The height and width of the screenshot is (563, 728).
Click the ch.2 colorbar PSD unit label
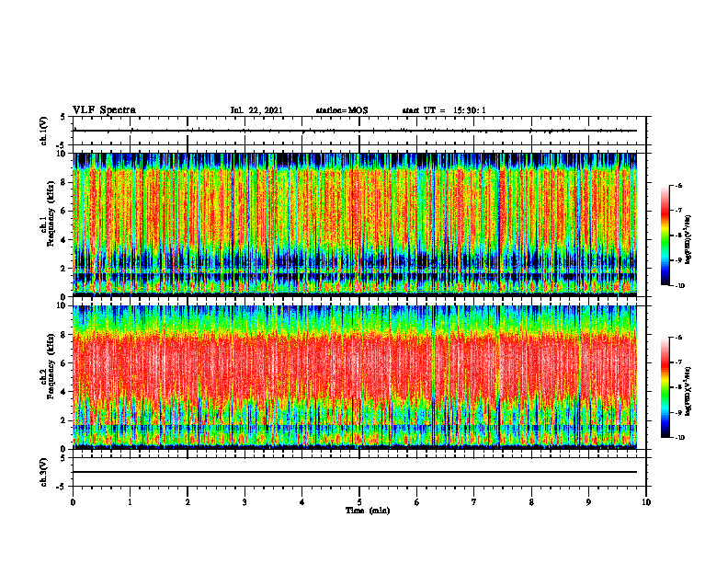click(x=688, y=391)
